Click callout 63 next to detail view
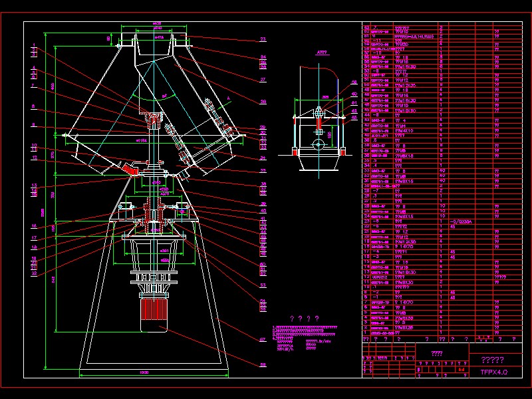Screen dimensions: 532x399 tap(354, 118)
